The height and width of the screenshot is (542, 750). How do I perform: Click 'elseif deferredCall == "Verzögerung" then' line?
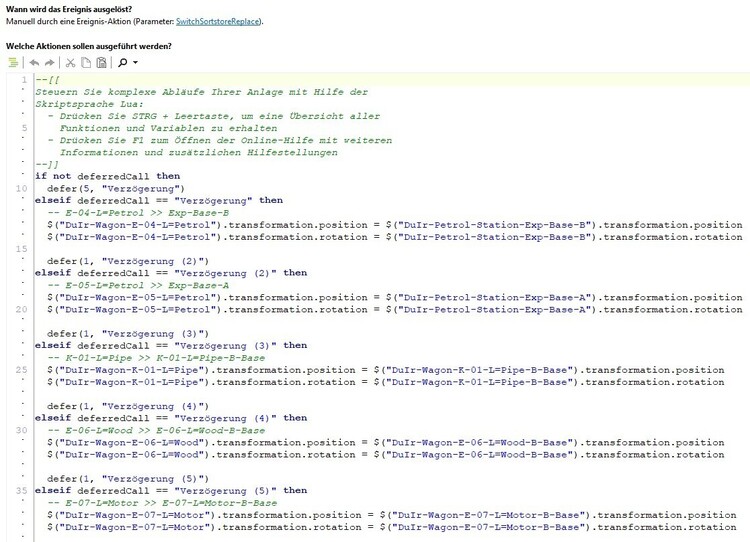pyautogui.click(x=159, y=200)
